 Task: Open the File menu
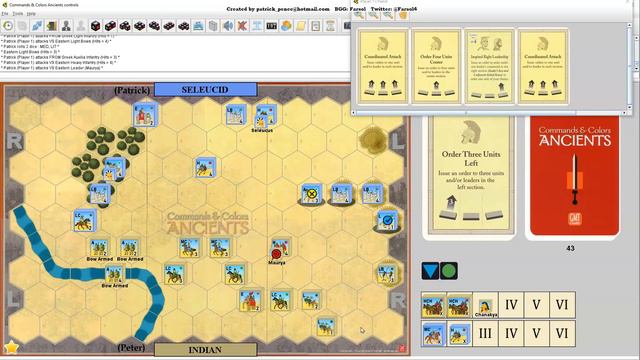click(x=5, y=13)
